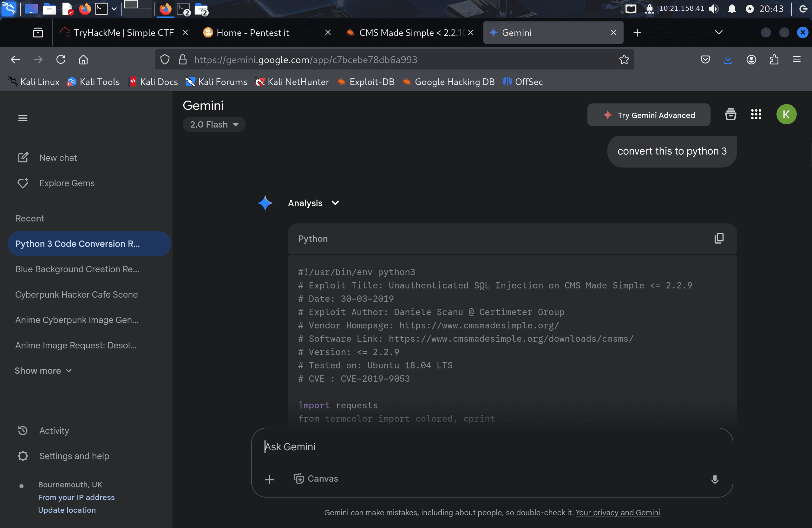Image resolution: width=812 pixels, height=528 pixels.
Task: Open the Gems manager icon beside apps grid
Action: pyautogui.click(x=730, y=114)
